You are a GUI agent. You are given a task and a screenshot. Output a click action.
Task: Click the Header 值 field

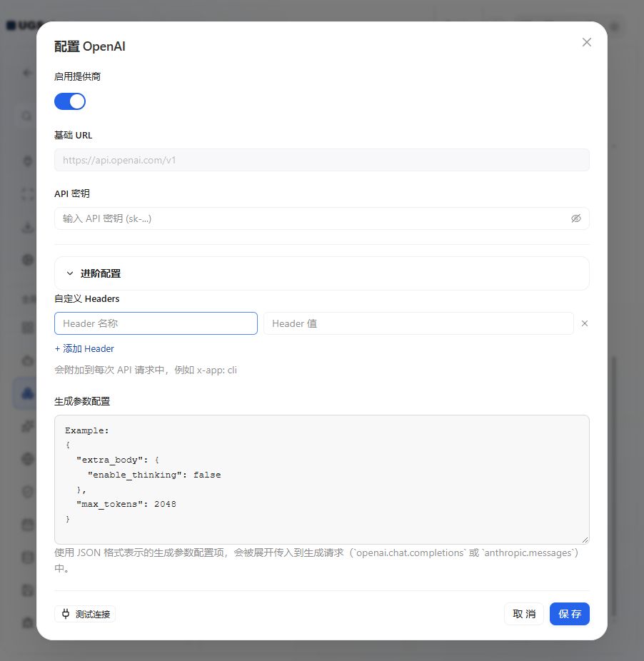(x=418, y=323)
